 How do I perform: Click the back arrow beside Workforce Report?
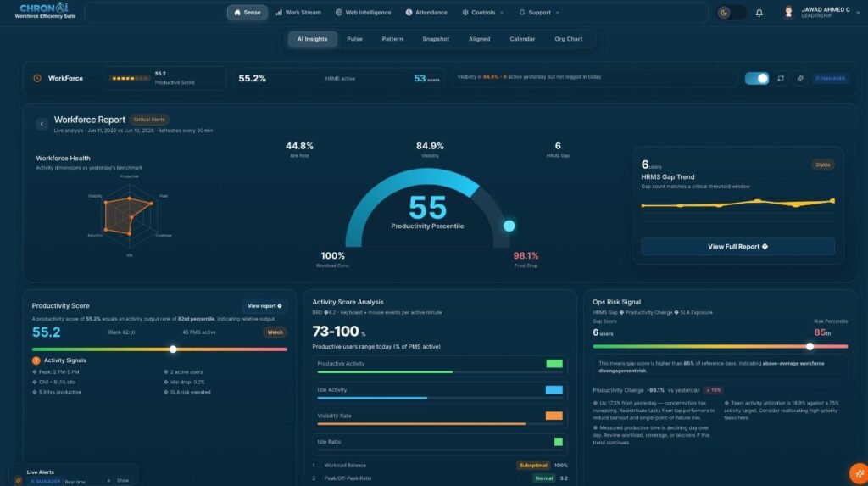click(x=42, y=124)
